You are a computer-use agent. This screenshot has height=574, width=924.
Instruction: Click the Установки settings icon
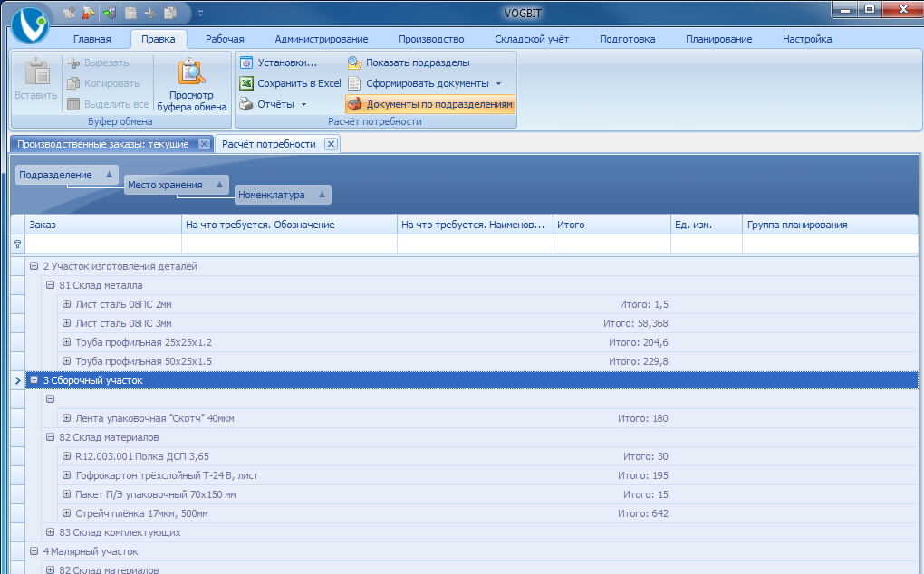[246, 63]
